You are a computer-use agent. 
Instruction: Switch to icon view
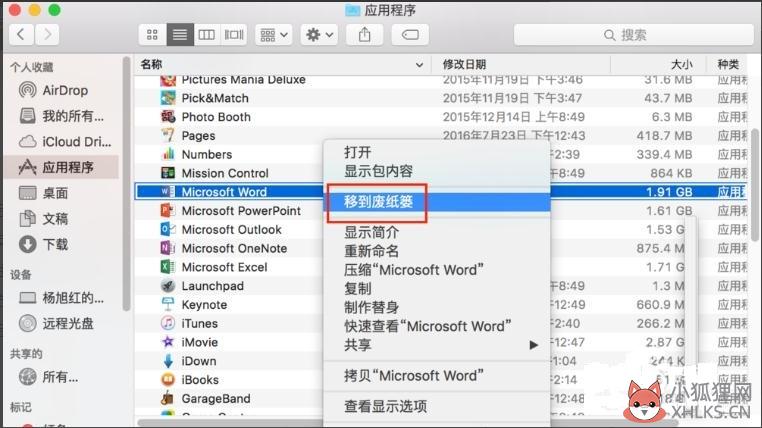[x=152, y=34]
